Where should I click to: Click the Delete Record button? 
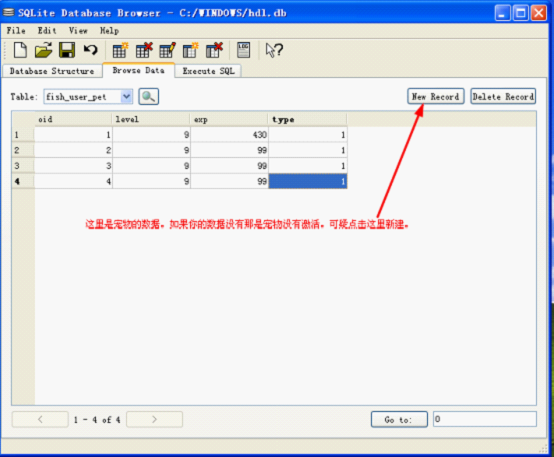click(503, 96)
